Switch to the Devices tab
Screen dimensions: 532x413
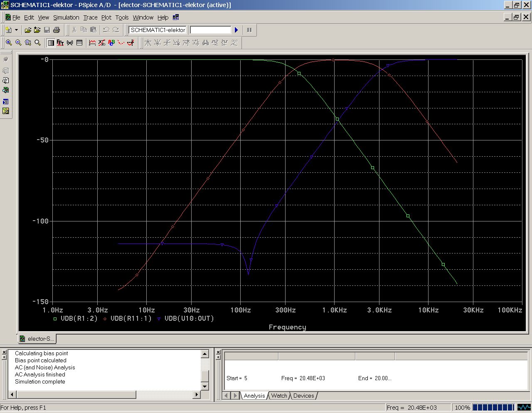(x=303, y=396)
